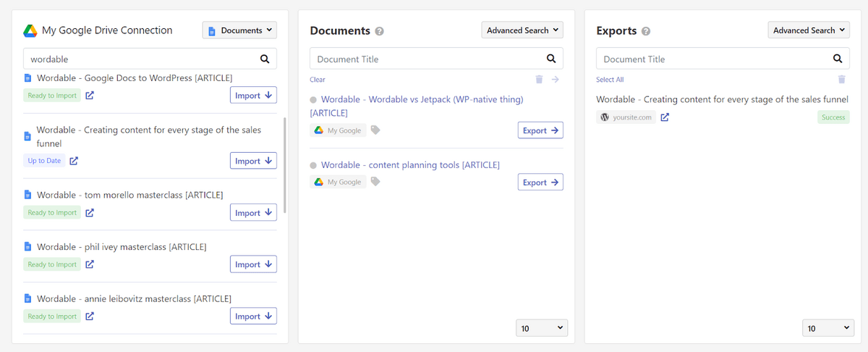The height and width of the screenshot is (352, 868).
Task: Click arrow icon beside Documents trash
Action: click(x=556, y=80)
